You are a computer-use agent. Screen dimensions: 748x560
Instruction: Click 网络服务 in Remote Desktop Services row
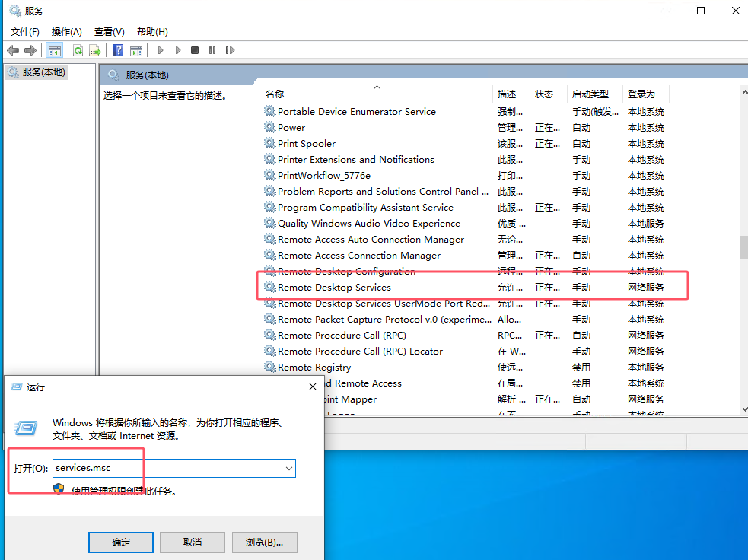pos(646,288)
